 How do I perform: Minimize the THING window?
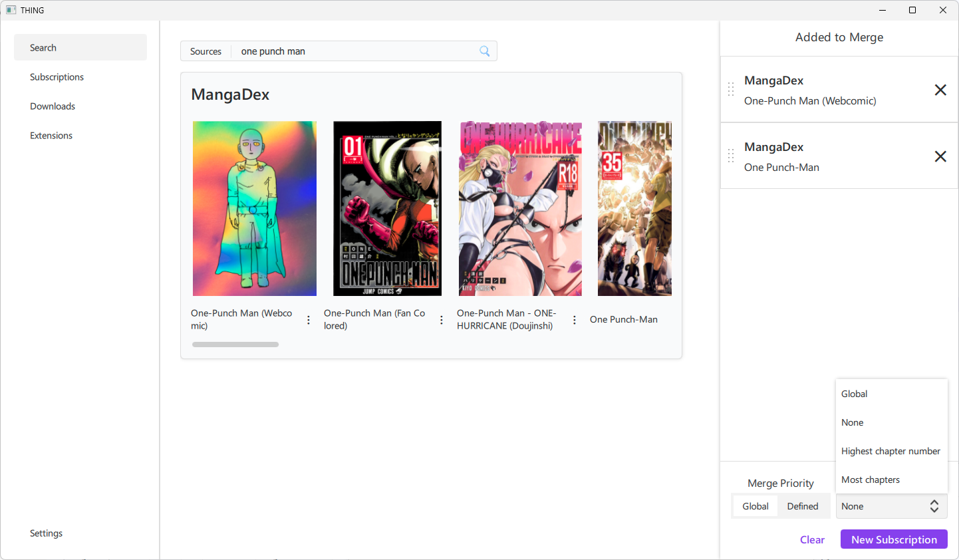click(883, 10)
